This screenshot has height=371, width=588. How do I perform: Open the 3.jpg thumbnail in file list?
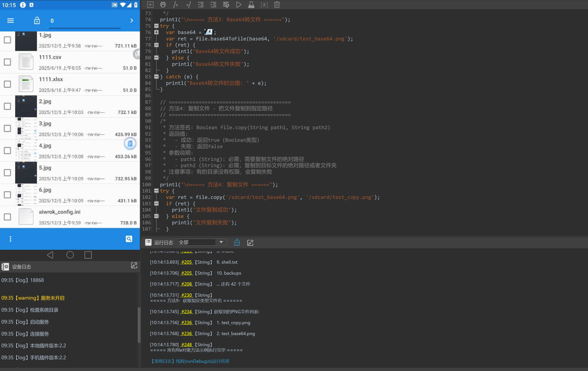point(26,129)
